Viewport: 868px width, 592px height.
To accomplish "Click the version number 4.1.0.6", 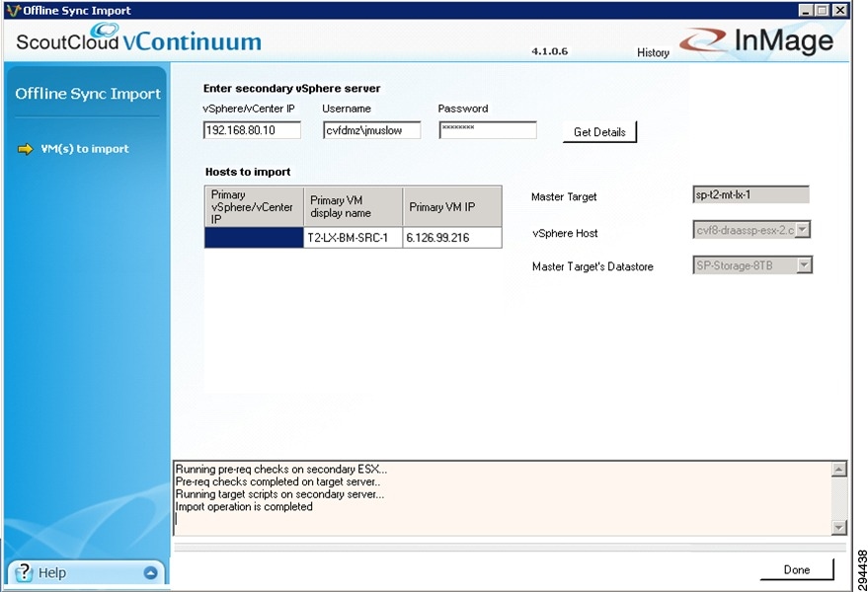I will (550, 51).
